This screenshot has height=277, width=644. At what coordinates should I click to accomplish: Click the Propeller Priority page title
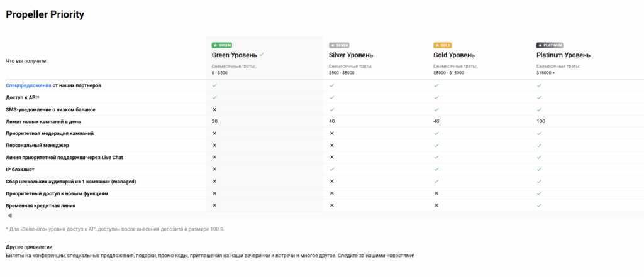(x=45, y=15)
